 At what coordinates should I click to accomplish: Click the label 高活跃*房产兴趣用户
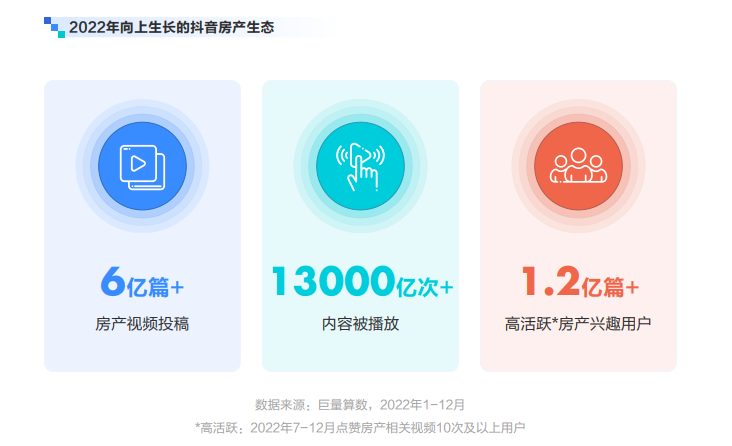(x=578, y=324)
